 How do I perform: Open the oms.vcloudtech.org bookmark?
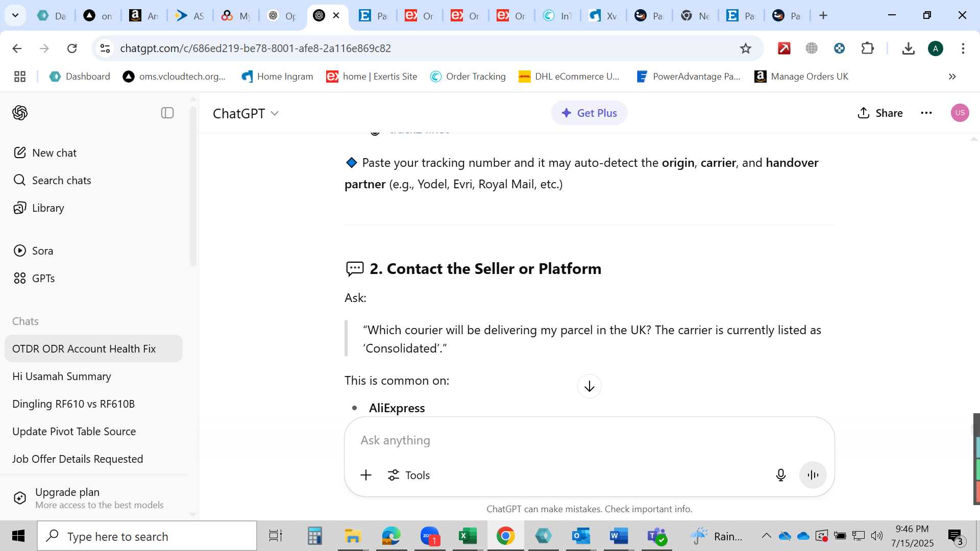tap(174, 77)
